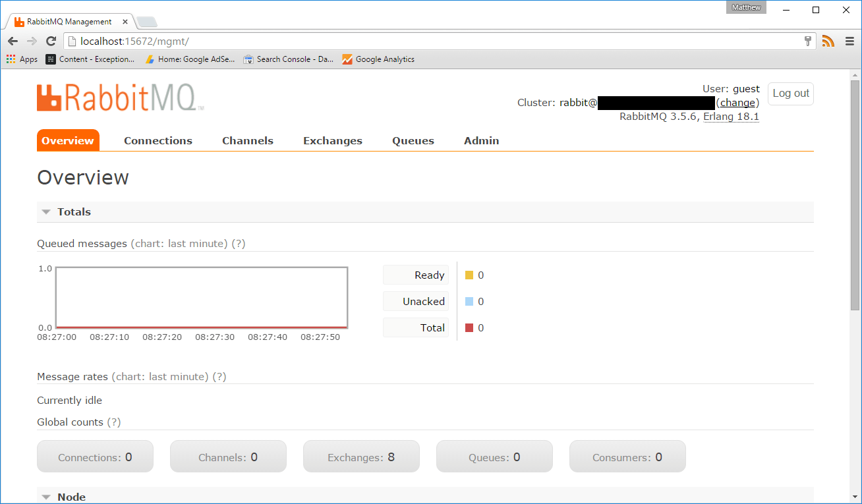Open the Chrome hamburger menu
This screenshot has width=862, height=504.
[x=849, y=41]
